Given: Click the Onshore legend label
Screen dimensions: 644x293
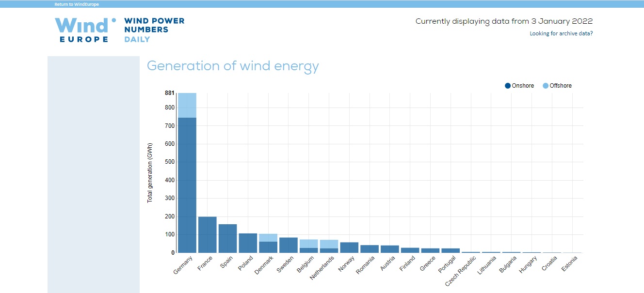Looking at the screenshot, I should coord(523,86).
